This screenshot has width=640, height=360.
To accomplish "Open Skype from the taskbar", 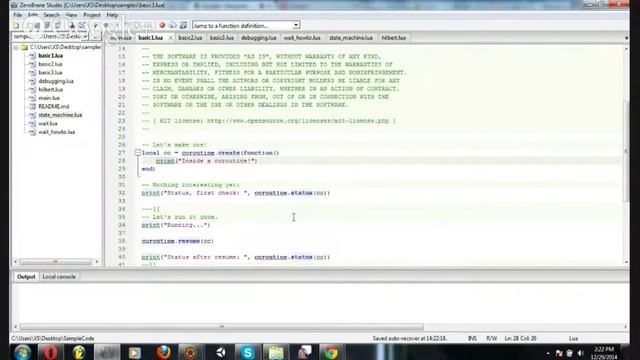I will click(x=248, y=352).
